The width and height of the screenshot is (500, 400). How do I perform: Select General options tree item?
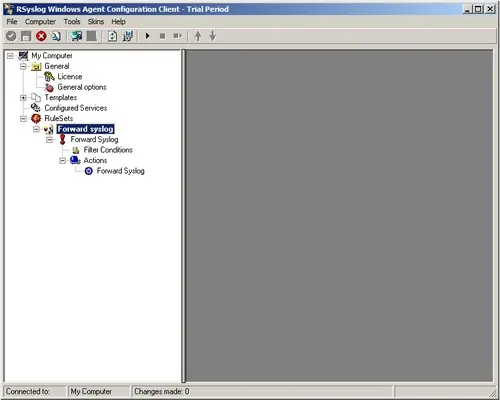pos(82,87)
